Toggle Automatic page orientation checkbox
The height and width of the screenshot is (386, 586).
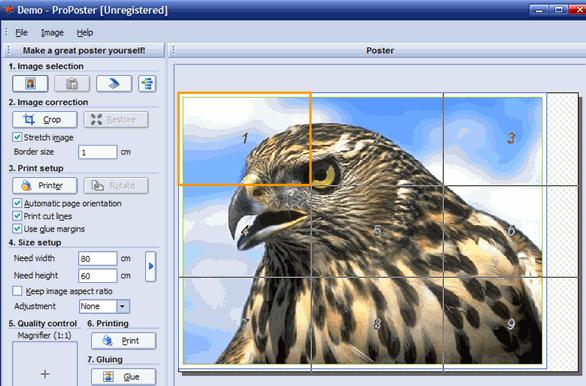pyautogui.click(x=17, y=203)
